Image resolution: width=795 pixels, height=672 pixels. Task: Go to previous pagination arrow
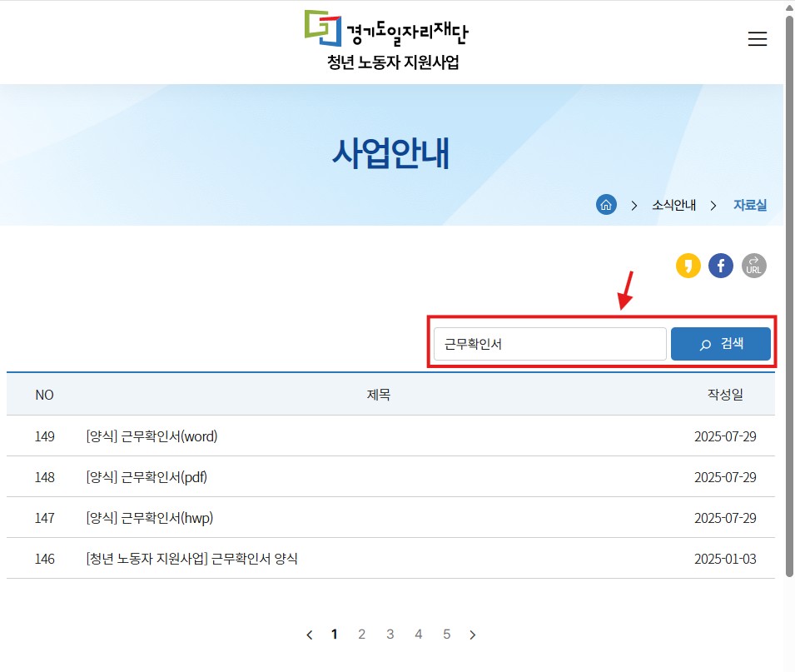coord(310,635)
